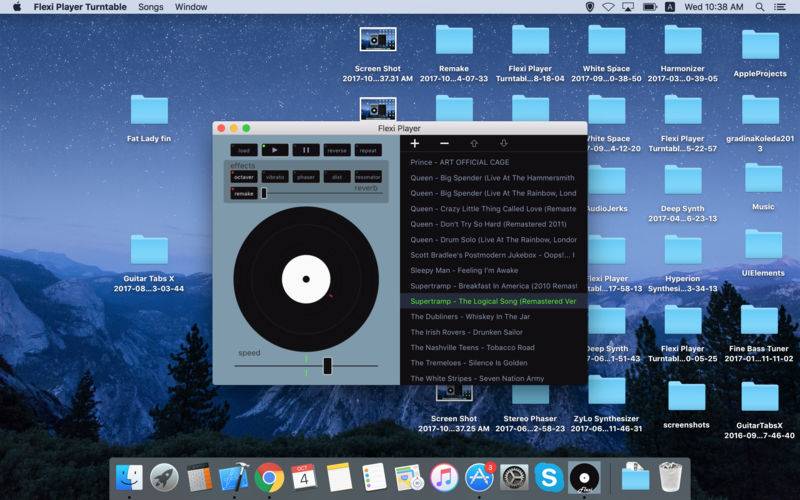
Task: Select The White Stripes - Seven Nation Army
Action: (493, 378)
